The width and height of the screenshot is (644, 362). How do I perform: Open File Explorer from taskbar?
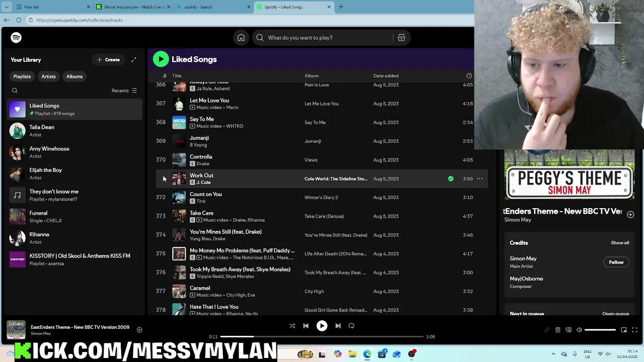(x=353, y=354)
